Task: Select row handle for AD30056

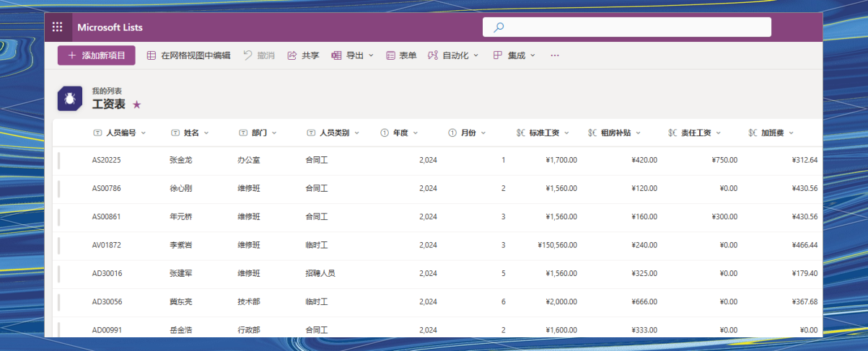Action: pos(59,302)
